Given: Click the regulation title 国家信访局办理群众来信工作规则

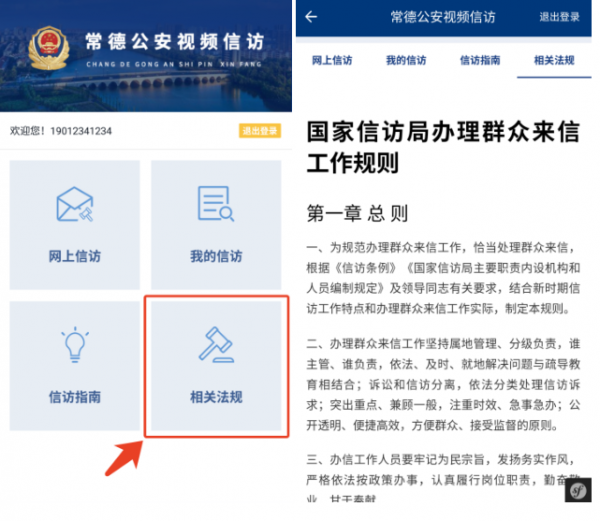Looking at the screenshot, I should [443, 147].
